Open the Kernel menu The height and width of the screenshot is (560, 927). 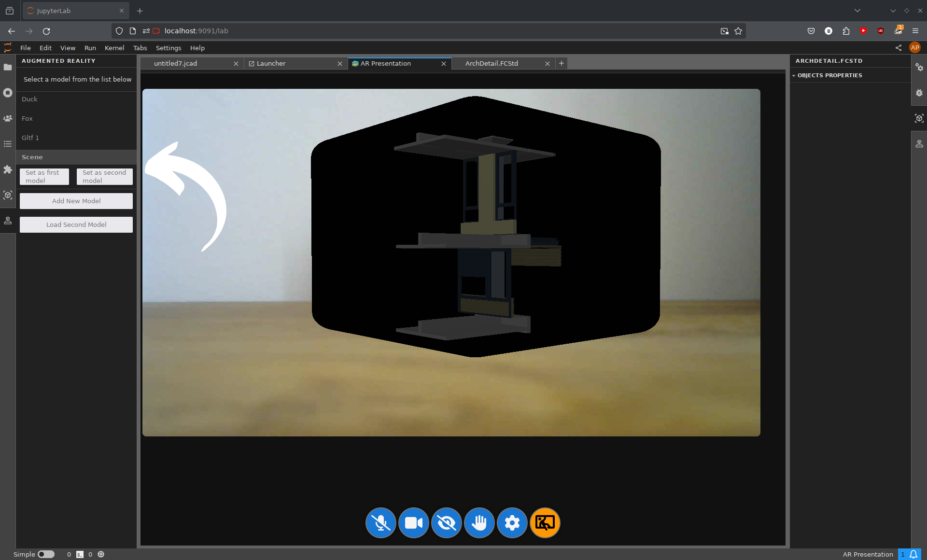pyautogui.click(x=114, y=48)
